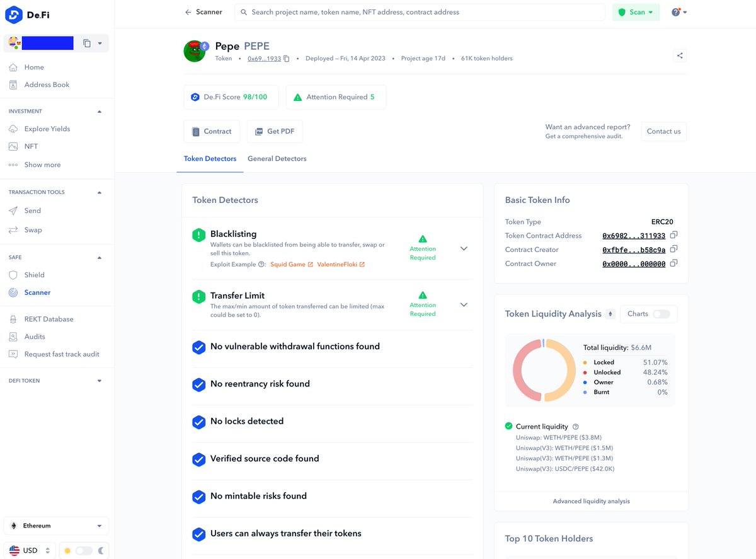This screenshot has height=559, width=756.
Task: Click the Contact us button
Action: click(x=663, y=131)
